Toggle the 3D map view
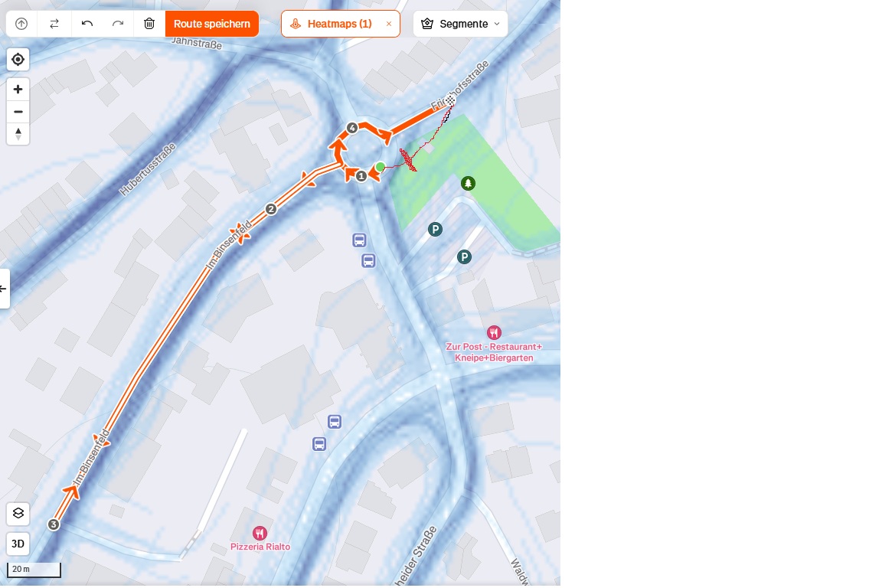 pos(18,544)
